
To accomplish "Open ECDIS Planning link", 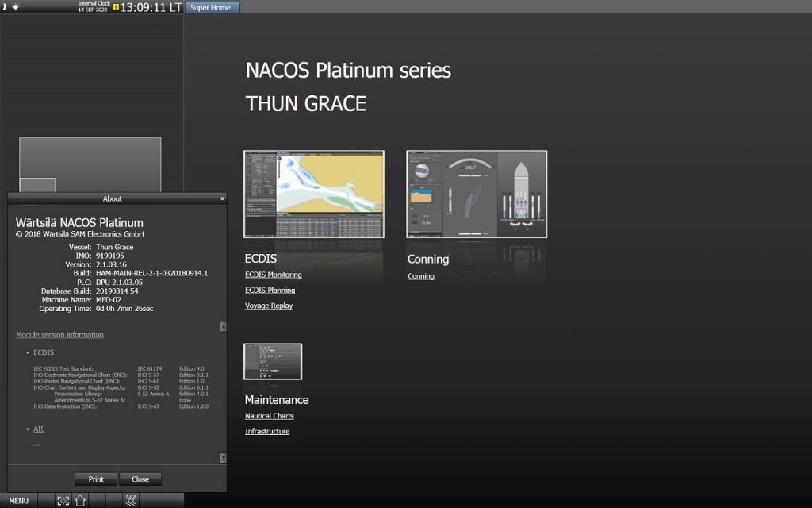I will (x=270, y=291).
